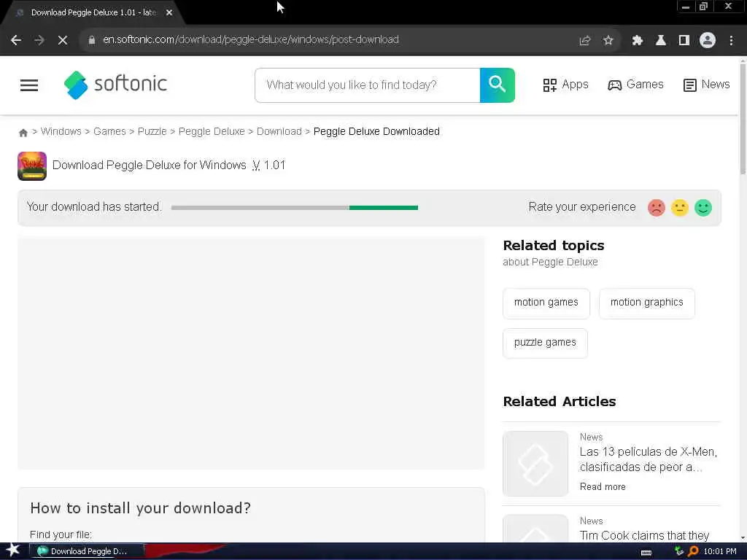Open the taskbar star start button
The height and width of the screenshot is (560, 747).
pos(12,551)
